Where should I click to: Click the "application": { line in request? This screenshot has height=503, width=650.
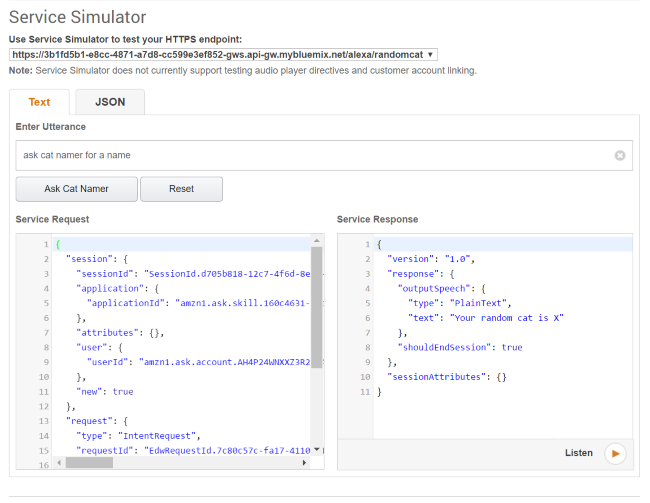click(x=118, y=289)
